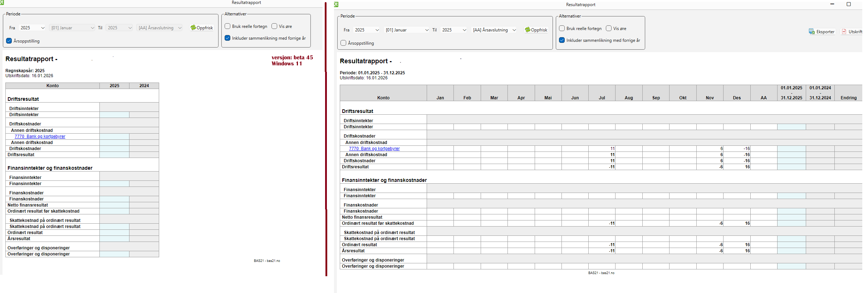The width and height of the screenshot is (868, 293).
Task: Click Årsresultat row label in right report
Action: [x=353, y=251]
